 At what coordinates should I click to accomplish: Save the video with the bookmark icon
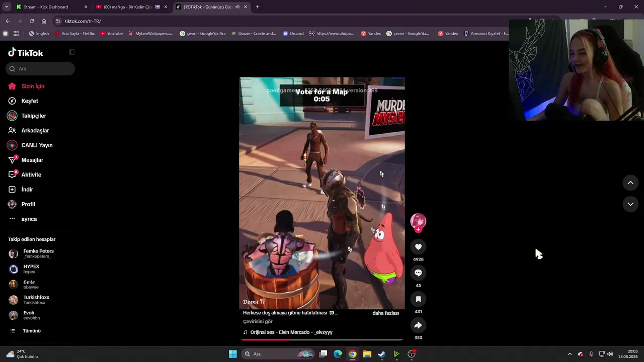418,299
